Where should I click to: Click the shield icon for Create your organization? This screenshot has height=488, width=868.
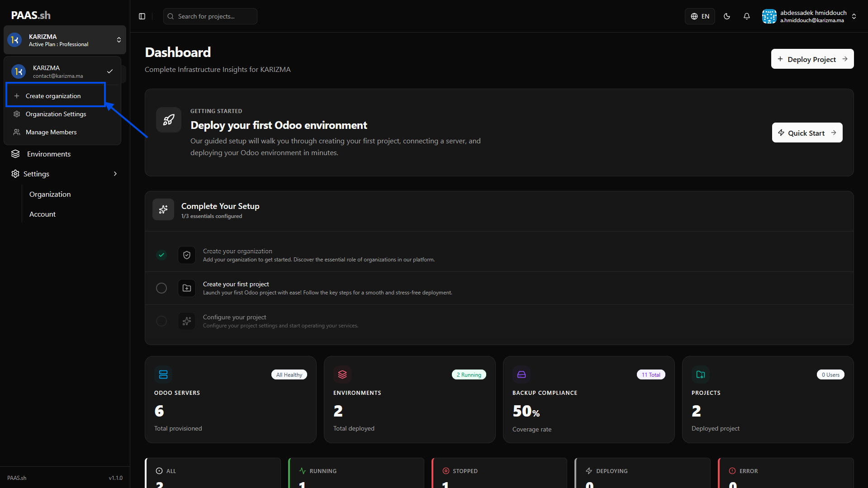187,255
